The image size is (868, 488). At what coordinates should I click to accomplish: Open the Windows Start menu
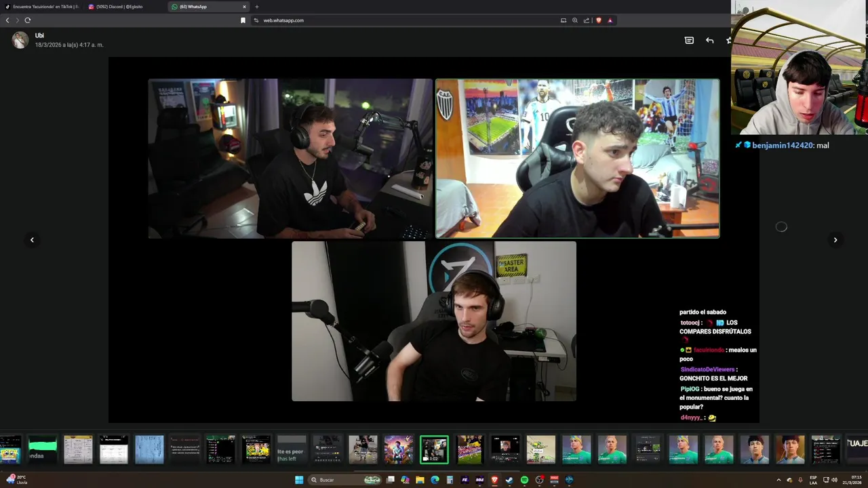pos(299,480)
